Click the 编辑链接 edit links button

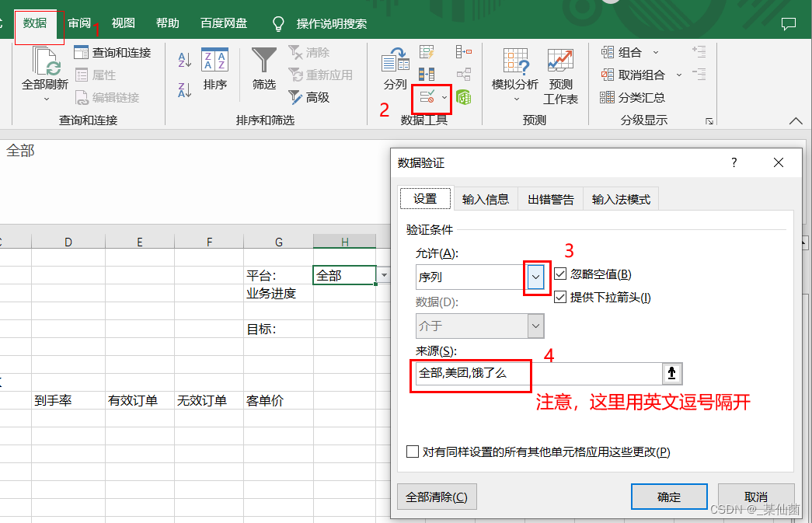[x=107, y=97]
